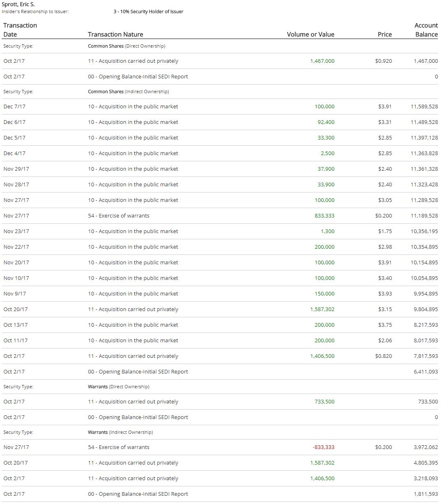Click the account balance "10,154,895"
442x504 pixels.
click(424, 263)
